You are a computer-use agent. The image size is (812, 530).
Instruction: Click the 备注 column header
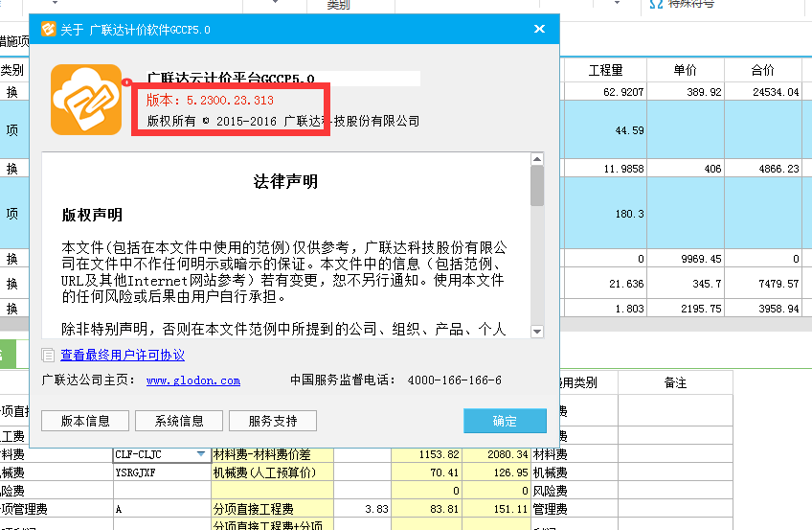pyautogui.click(x=675, y=382)
